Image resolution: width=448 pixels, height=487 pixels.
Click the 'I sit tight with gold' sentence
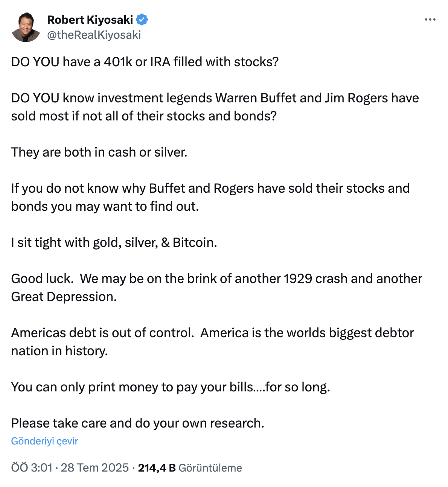[114, 242]
